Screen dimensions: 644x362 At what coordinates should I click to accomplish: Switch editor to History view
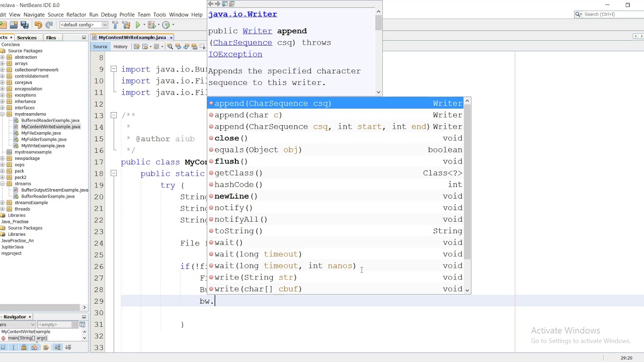click(x=120, y=47)
